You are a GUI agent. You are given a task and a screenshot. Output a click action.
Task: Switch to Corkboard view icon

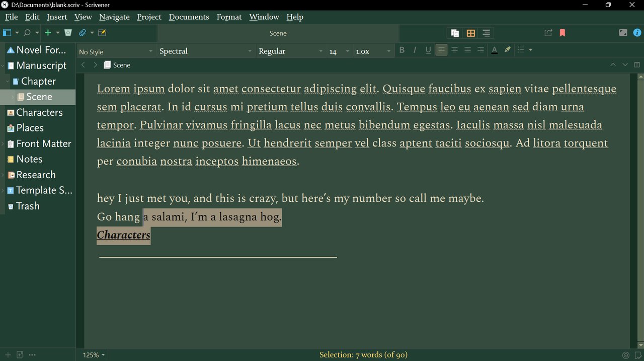coord(470,33)
